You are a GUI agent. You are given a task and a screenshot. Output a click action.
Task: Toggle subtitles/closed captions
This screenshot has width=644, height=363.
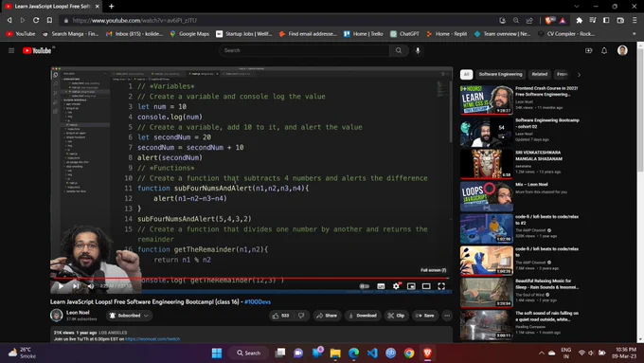click(x=381, y=286)
